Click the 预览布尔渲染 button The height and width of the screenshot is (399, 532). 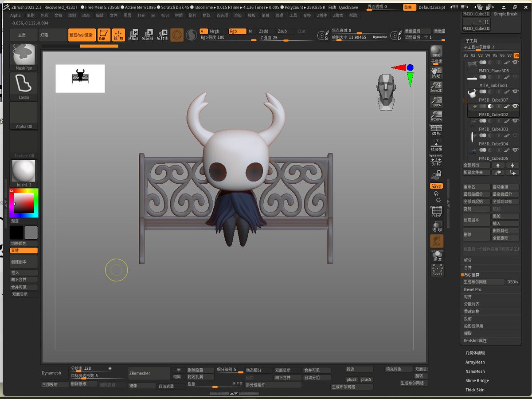82,35
